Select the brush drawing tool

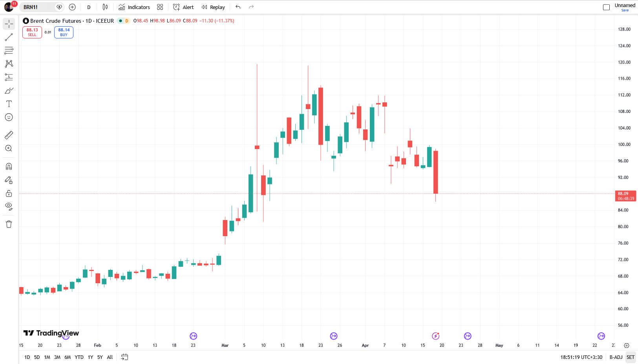[9, 91]
